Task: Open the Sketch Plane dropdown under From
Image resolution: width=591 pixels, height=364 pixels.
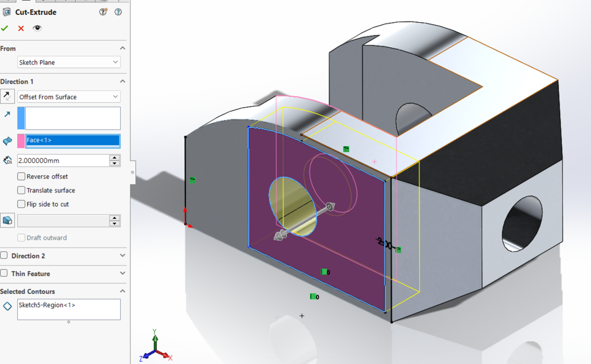Action: [x=68, y=62]
